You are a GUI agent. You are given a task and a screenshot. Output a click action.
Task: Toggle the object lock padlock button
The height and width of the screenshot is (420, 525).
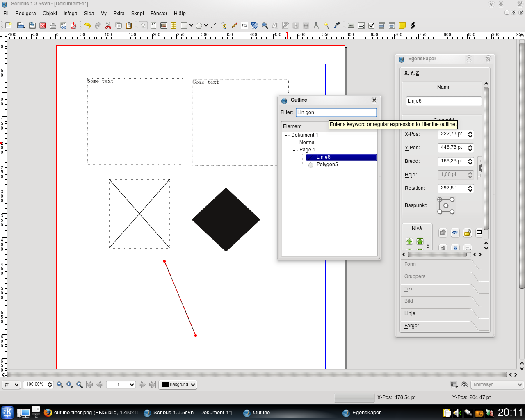click(x=467, y=233)
